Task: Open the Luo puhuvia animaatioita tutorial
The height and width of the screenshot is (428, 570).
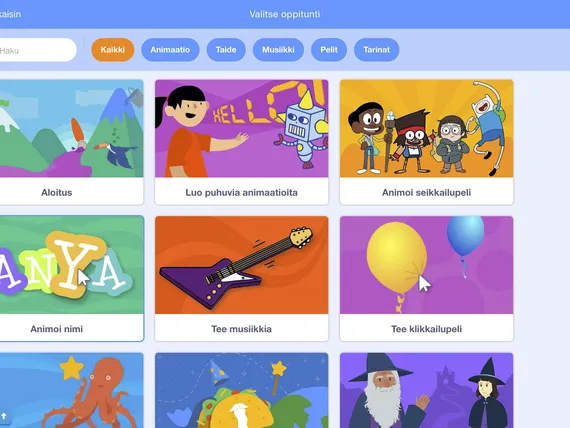Action: point(241,142)
